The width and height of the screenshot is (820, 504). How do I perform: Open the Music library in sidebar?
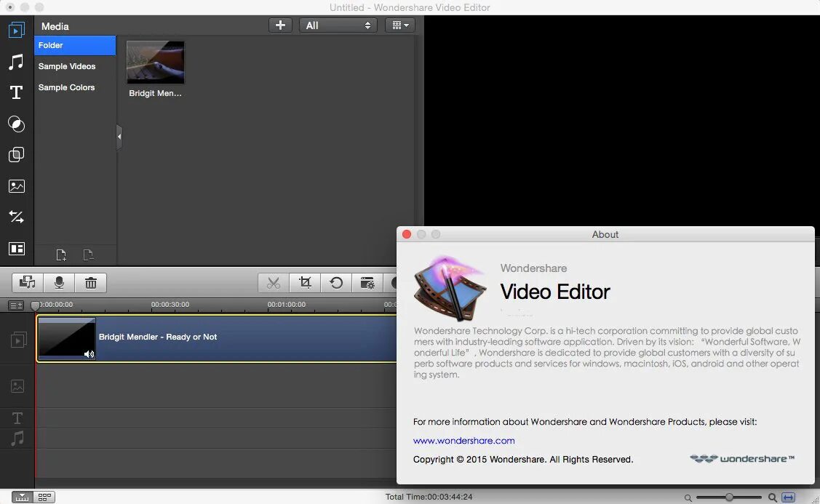pyautogui.click(x=16, y=62)
